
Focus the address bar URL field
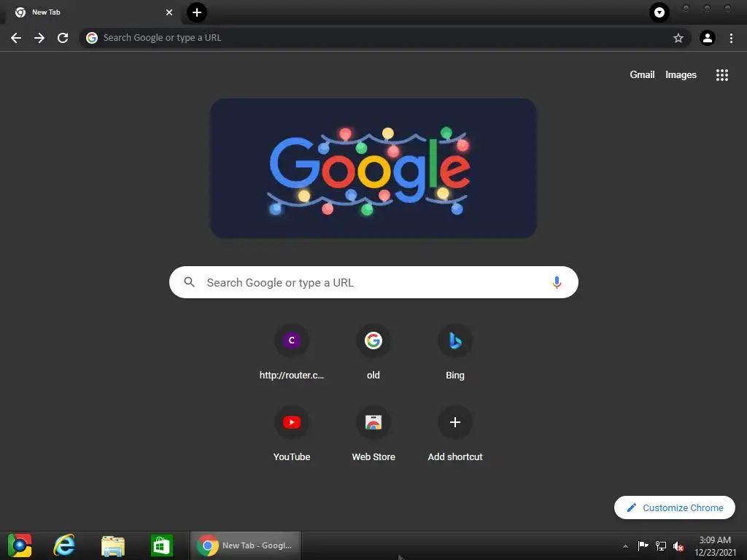click(385, 38)
